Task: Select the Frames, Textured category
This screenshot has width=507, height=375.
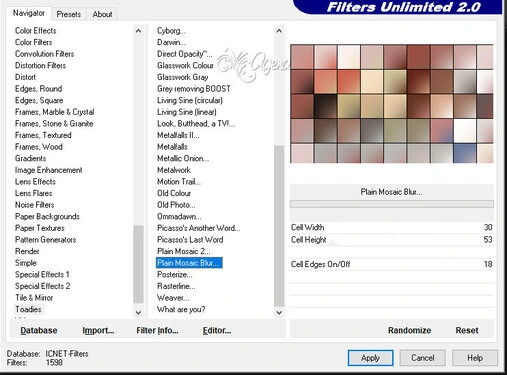Action: point(43,135)
